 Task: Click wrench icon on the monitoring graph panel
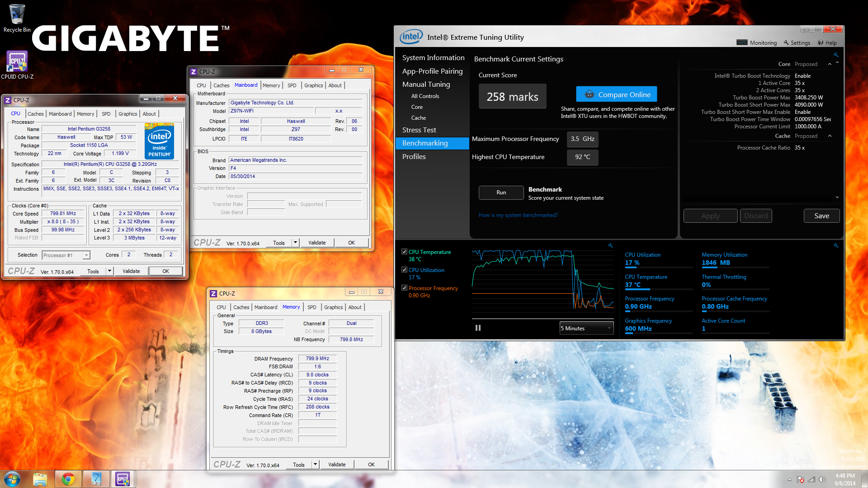tap(610, 245)
